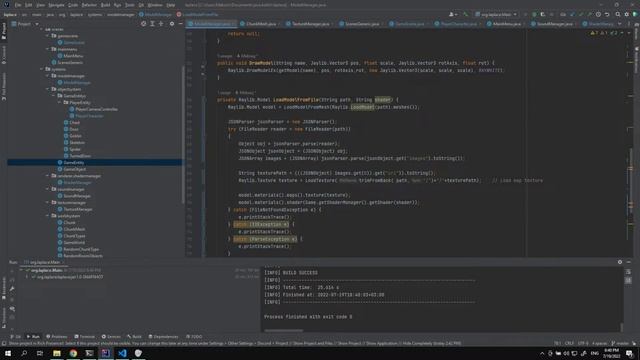Click the IntelliJ IDEA taskbar icon

point(106,353)
